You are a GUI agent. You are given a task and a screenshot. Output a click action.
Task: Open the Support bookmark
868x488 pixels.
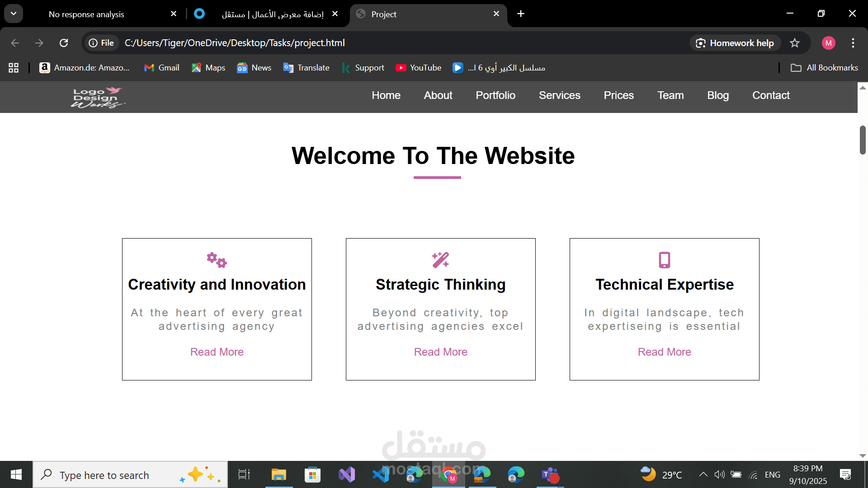point(363,68)
